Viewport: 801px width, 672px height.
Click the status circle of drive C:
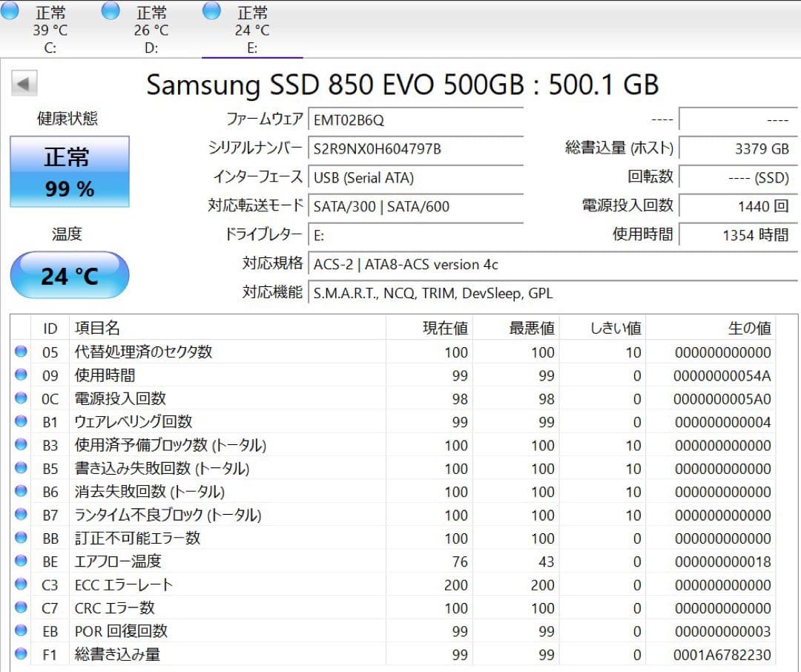10,11
